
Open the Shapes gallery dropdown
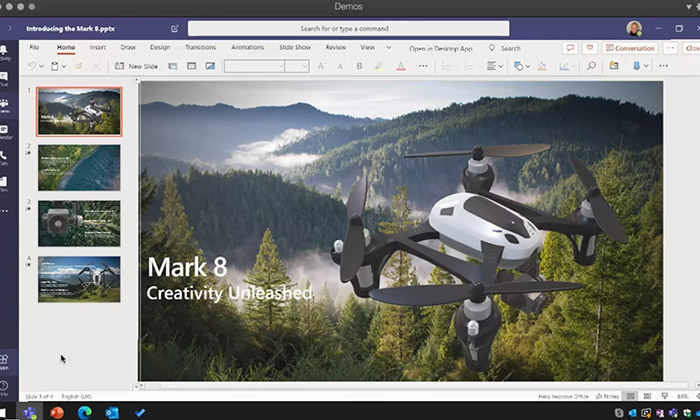[521, 66]
